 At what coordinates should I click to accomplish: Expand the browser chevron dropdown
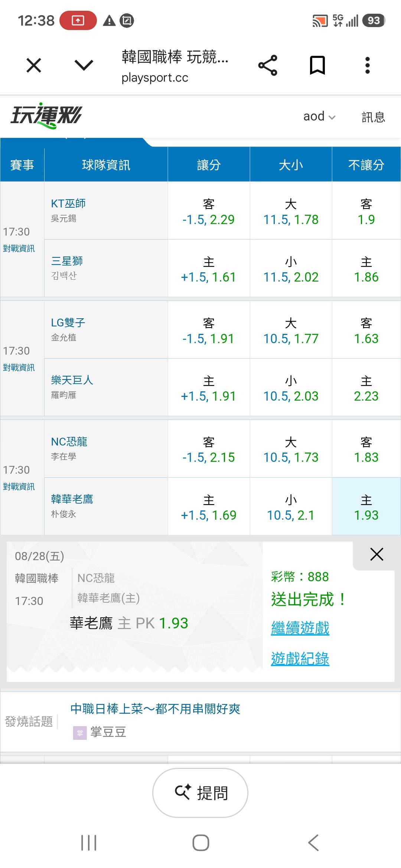[x=84, y=66]
